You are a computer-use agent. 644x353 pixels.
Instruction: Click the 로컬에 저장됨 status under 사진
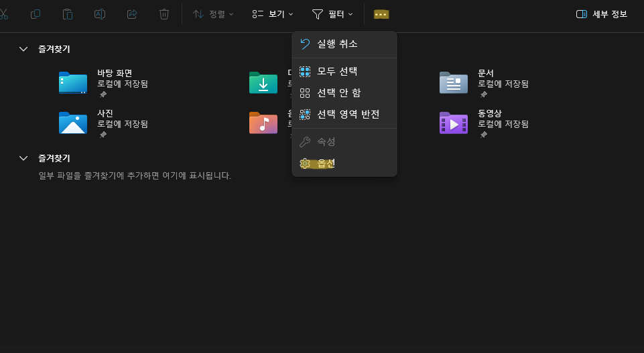[123, 124]
